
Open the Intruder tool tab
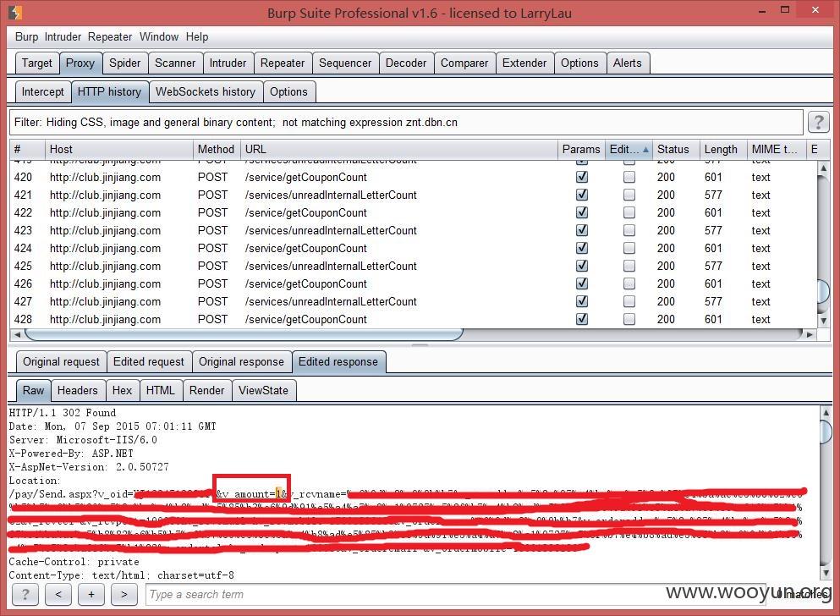click(x=228, y=63)
